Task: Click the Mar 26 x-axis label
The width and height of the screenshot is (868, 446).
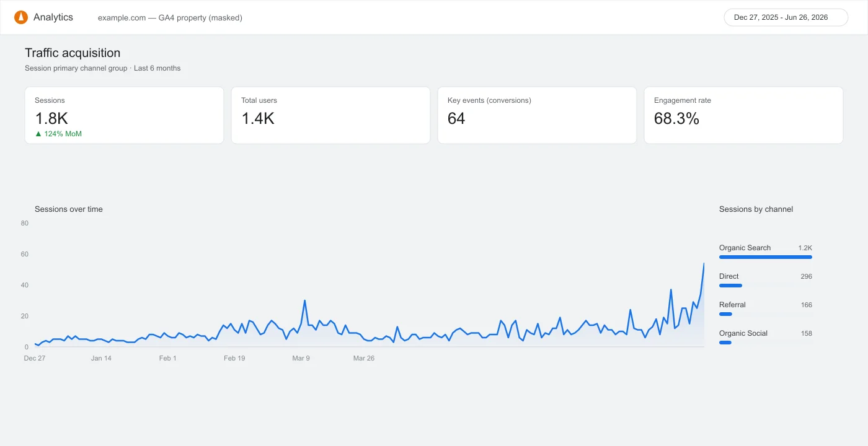Action: tap(364, 358)
